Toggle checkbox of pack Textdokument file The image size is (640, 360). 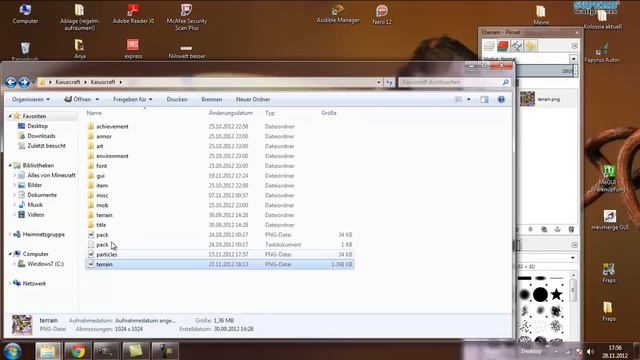[91, 244]
